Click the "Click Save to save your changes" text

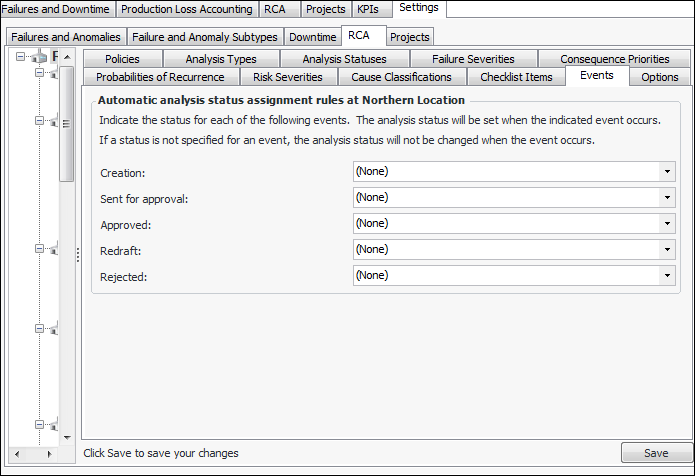[x=161, y=453]
